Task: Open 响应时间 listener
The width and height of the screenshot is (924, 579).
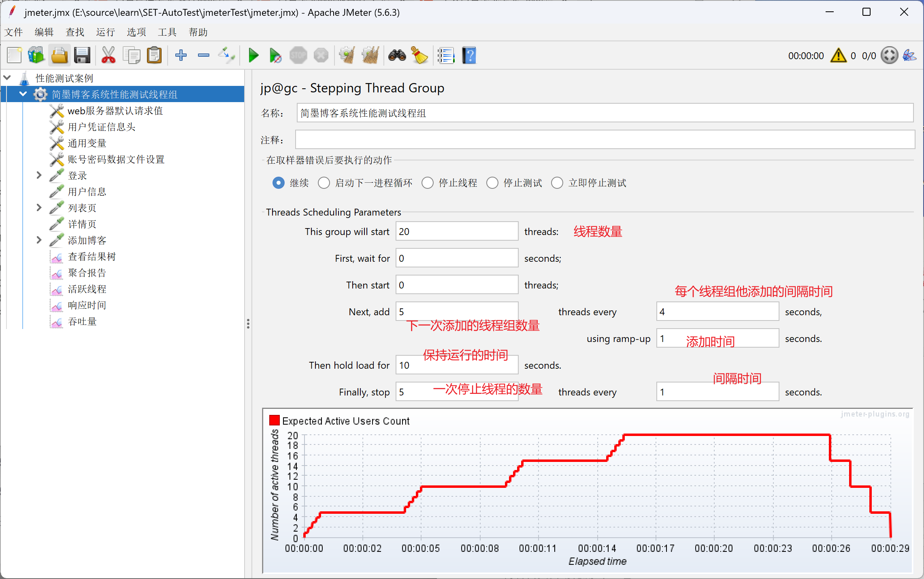Action: (x=87, y=305)
